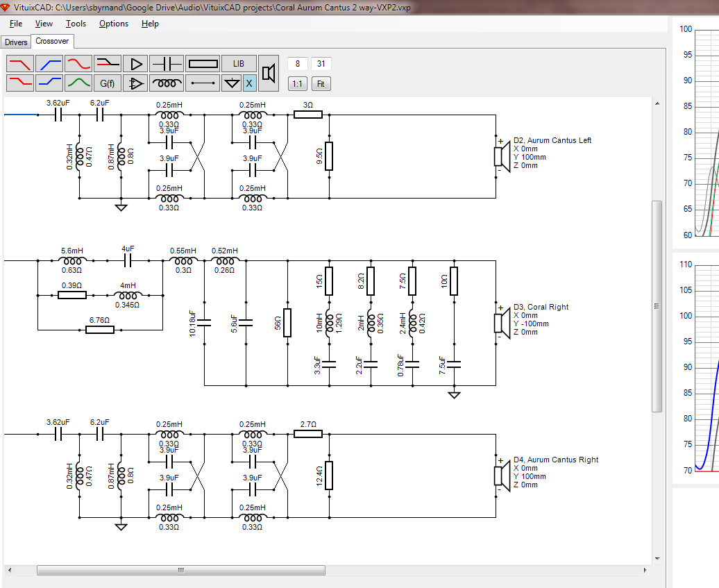Place a ground symbol
Viewport: 719px width, 588px height.
(x=232, y=83)
